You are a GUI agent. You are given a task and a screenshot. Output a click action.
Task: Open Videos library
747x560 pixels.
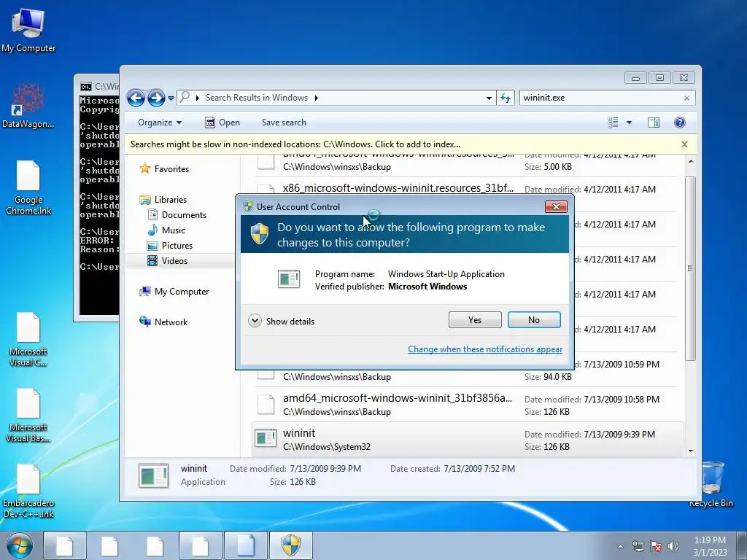168,260
